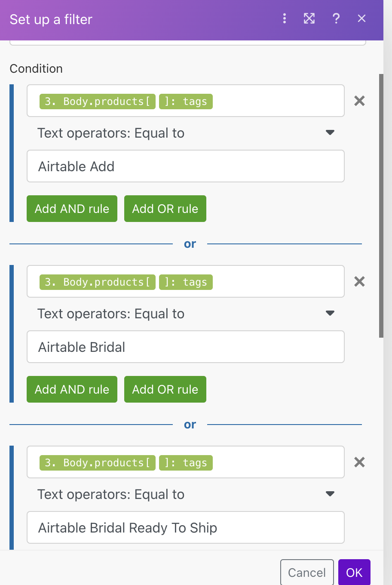392x585 pixels.
Task: Click the expand to fullscreen icon
Action: (x=309, y=18)
